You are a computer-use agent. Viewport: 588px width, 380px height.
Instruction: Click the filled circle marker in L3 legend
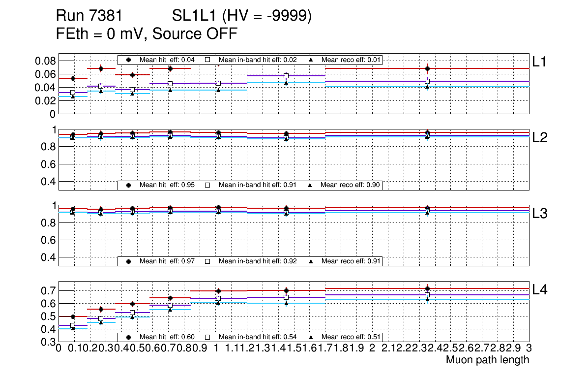[129, 261]
